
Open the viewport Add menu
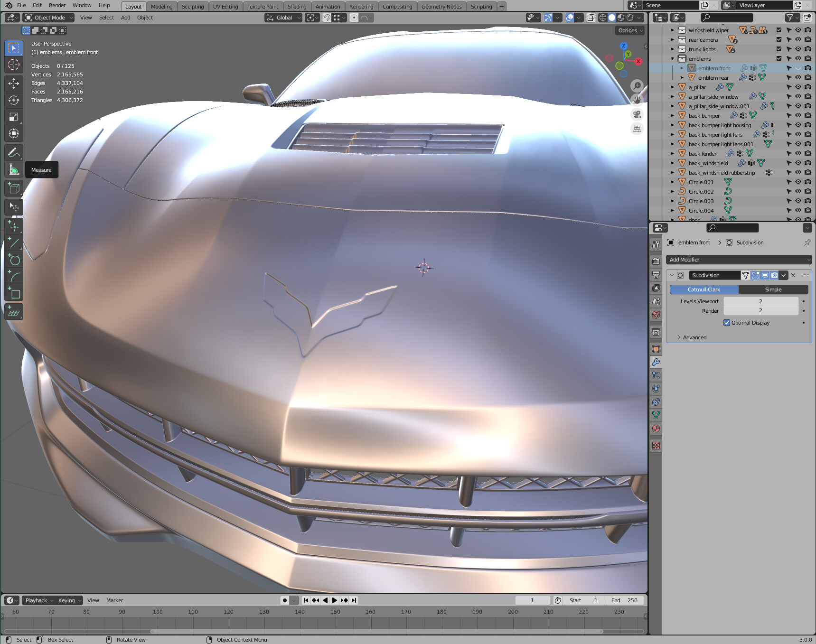(125, 18)
